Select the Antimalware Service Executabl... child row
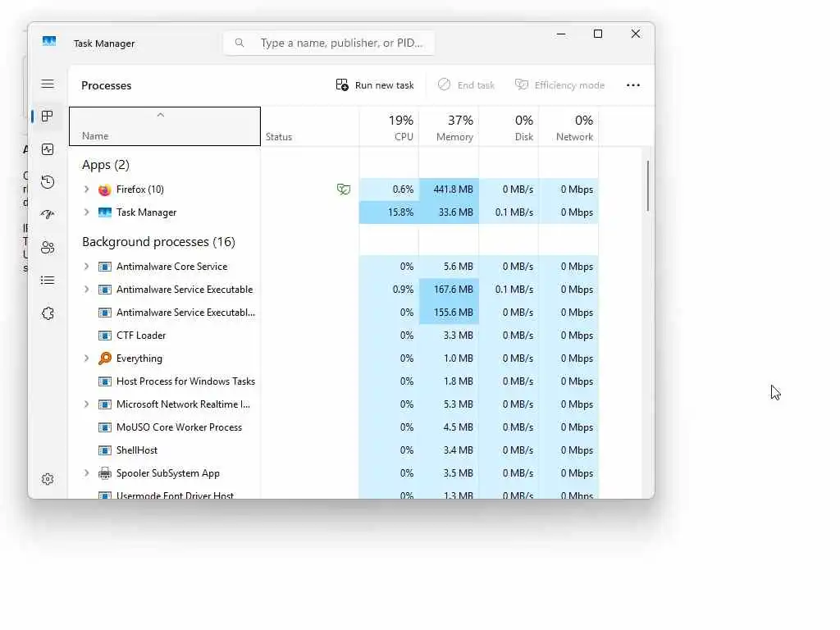Screen dimensions: 840x630 click(334, 313)
